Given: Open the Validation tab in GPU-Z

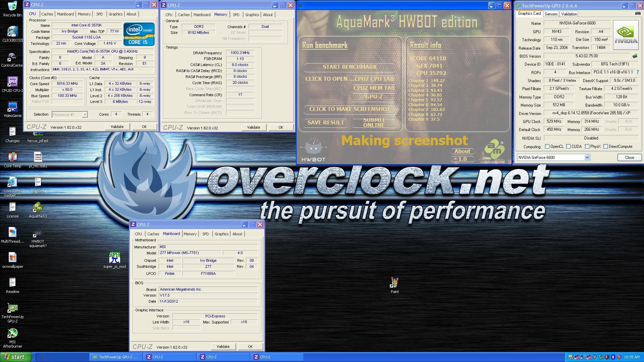Looking at the screenshot, I should (x=569, y=14).
